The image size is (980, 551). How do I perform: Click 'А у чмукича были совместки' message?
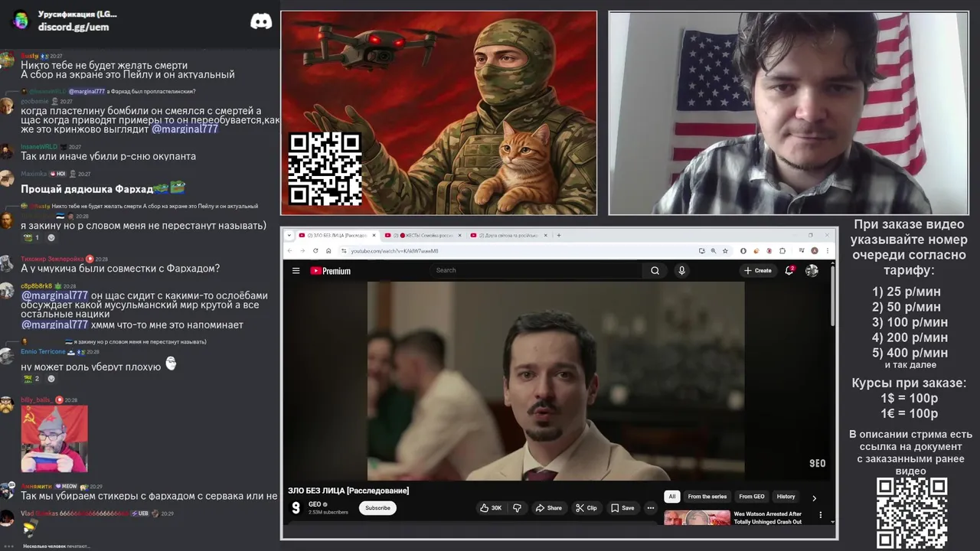pos(120,269)
